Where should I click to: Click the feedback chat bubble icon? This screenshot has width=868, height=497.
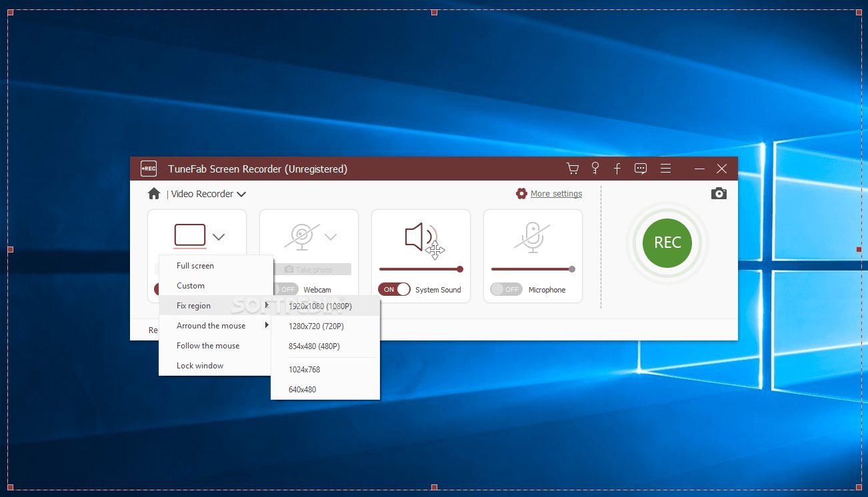pyautogui.click(x=641, y=169)
